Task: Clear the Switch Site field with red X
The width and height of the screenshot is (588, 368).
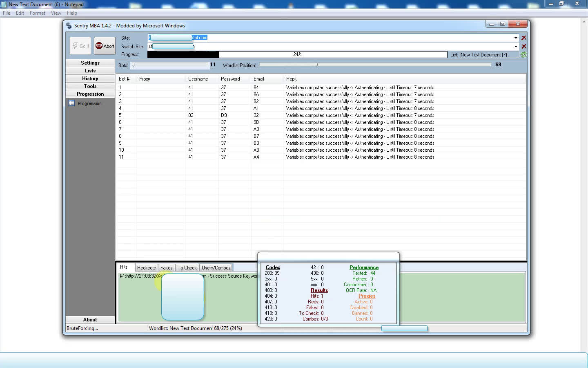Action: [523, 46]
